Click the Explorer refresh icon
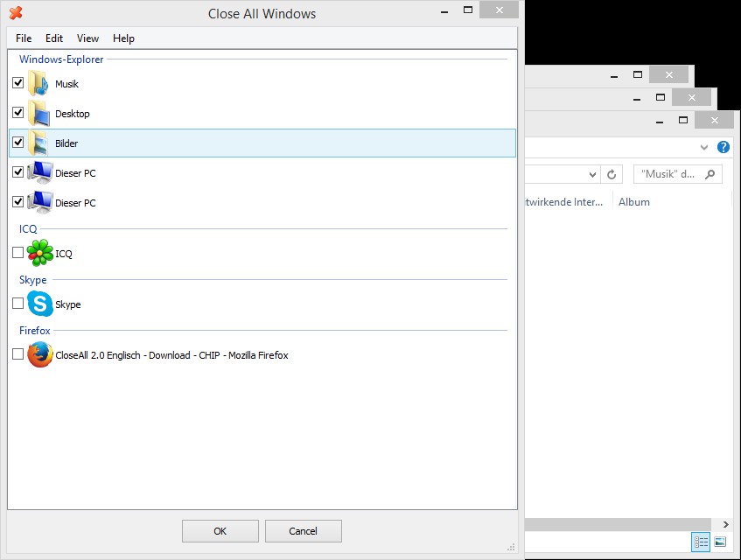 [612, 174]
